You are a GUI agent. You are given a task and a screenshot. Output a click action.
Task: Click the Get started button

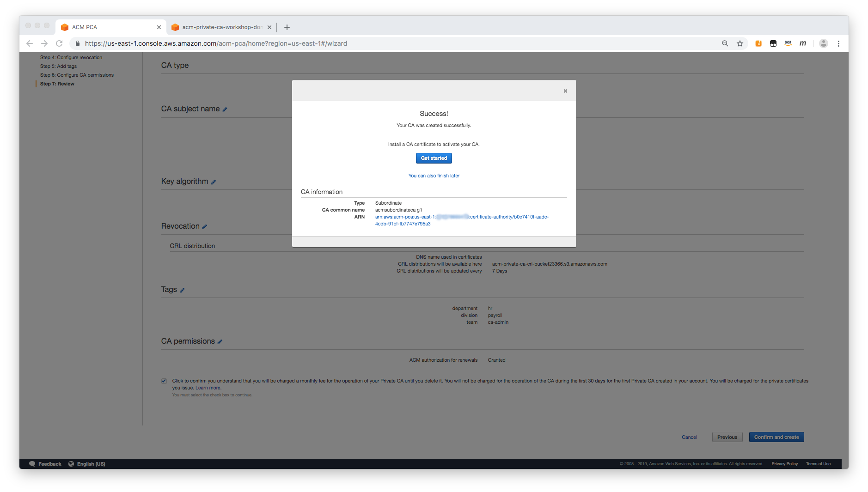pos(434,158)
